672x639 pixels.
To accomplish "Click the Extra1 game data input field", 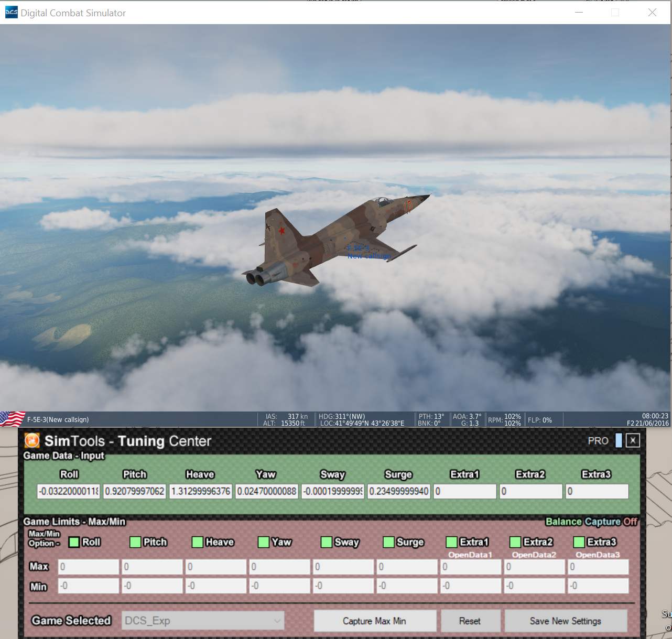I will (x=465, y=491).
